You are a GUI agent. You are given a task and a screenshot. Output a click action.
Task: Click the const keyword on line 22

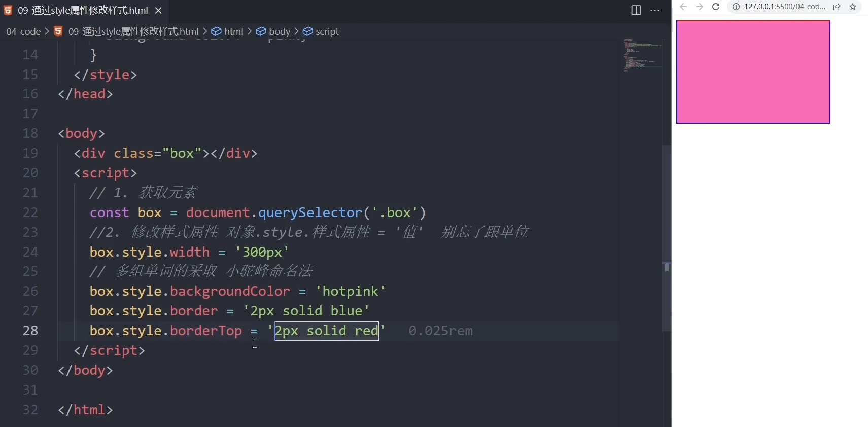click(x=109, y=212)
